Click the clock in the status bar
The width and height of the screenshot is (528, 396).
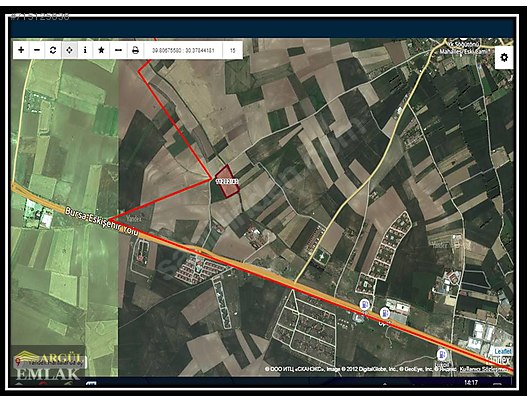tap(470, 383)
